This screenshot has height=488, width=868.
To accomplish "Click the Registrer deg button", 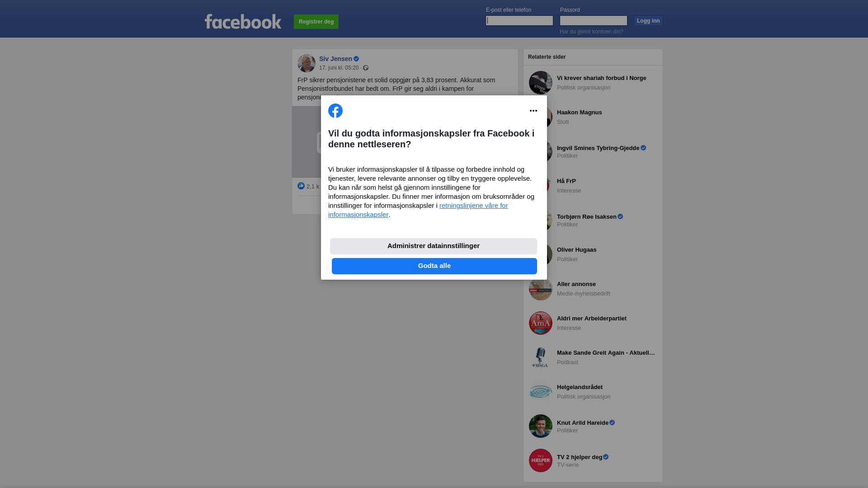I will [x=316, y=22].
